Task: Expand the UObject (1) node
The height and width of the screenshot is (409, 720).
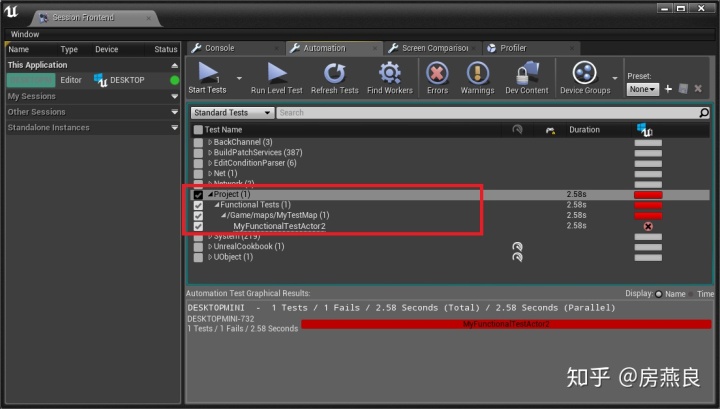Action: [x=210, y=257]
